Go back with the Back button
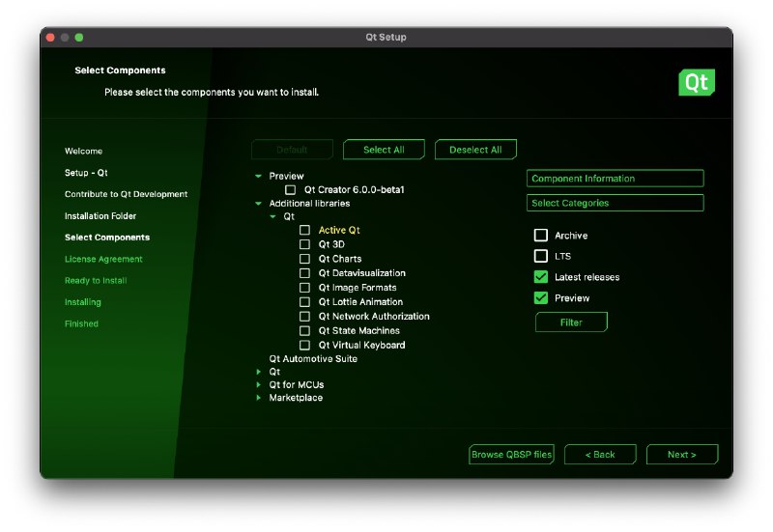773x532 pixels. click(600, 454)
